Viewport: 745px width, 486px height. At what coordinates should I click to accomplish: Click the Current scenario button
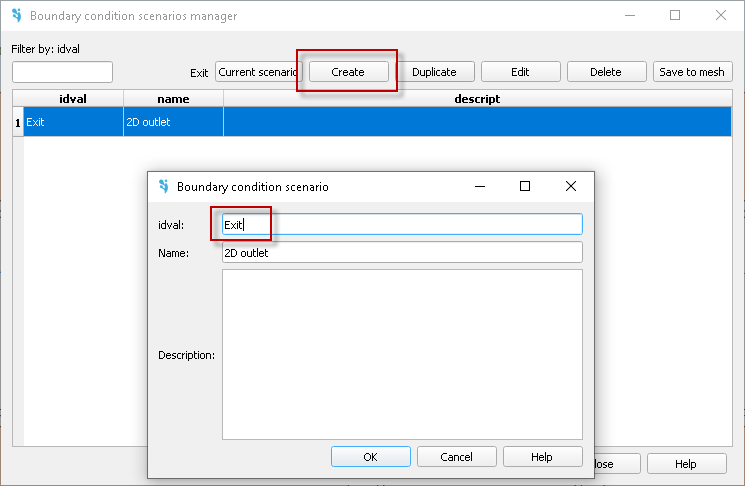(258, 72)
